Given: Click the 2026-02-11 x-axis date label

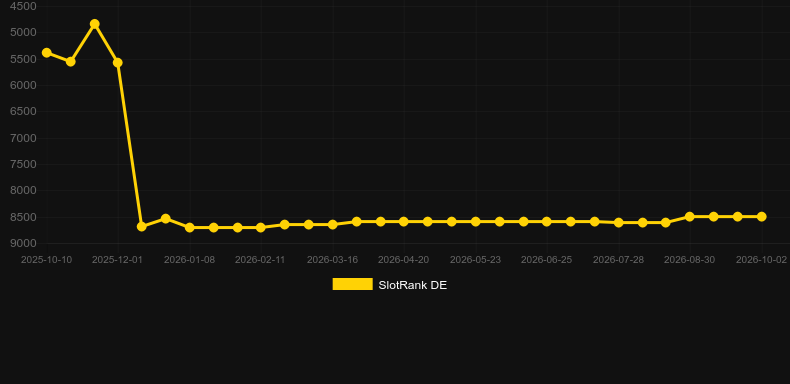Looking at the screenshot, I should point(260,260).
